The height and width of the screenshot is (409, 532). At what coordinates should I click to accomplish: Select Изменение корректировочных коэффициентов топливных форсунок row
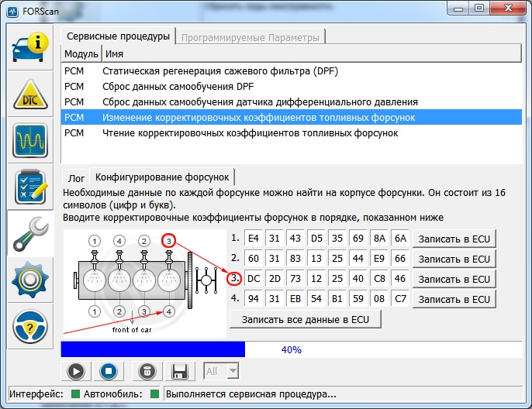(292, 118)
